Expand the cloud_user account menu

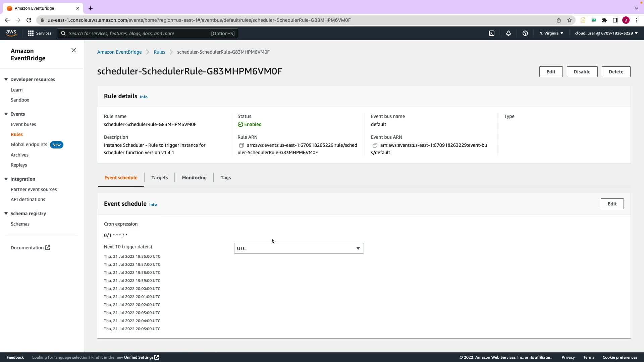point(606,33)
